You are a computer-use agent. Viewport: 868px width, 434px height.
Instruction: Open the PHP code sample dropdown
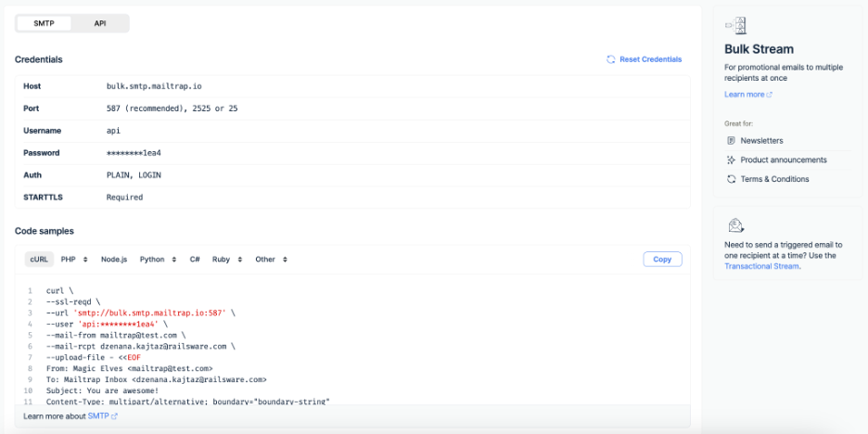74,259
